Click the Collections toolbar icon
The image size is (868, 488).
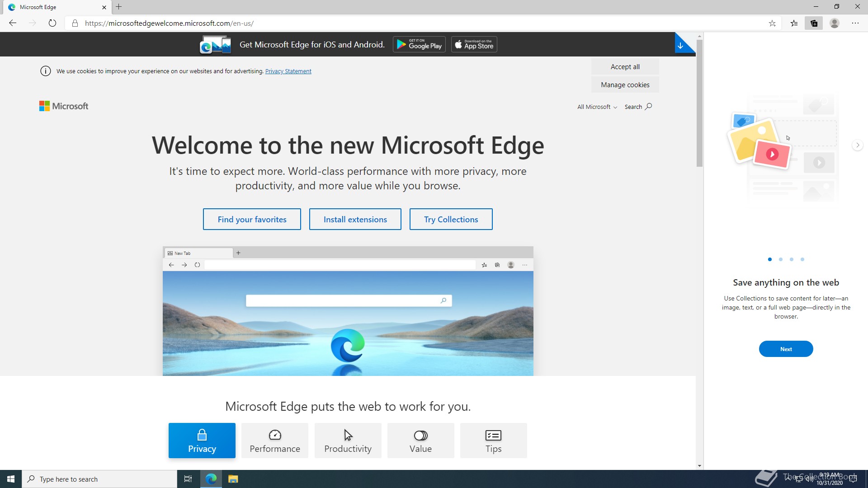tap(814, 23)
